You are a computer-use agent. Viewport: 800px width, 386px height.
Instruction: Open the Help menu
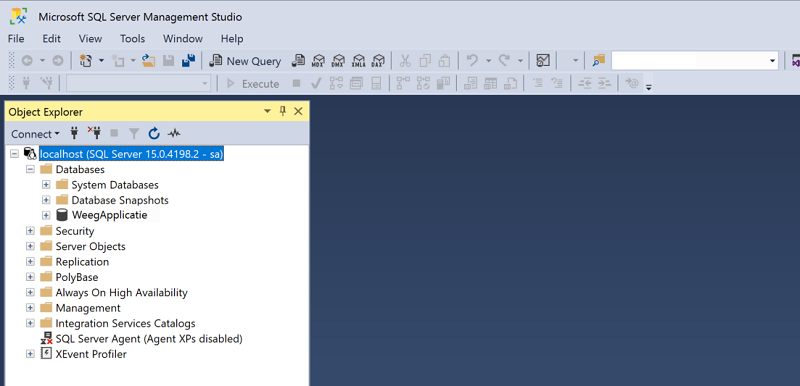[232, 39]
